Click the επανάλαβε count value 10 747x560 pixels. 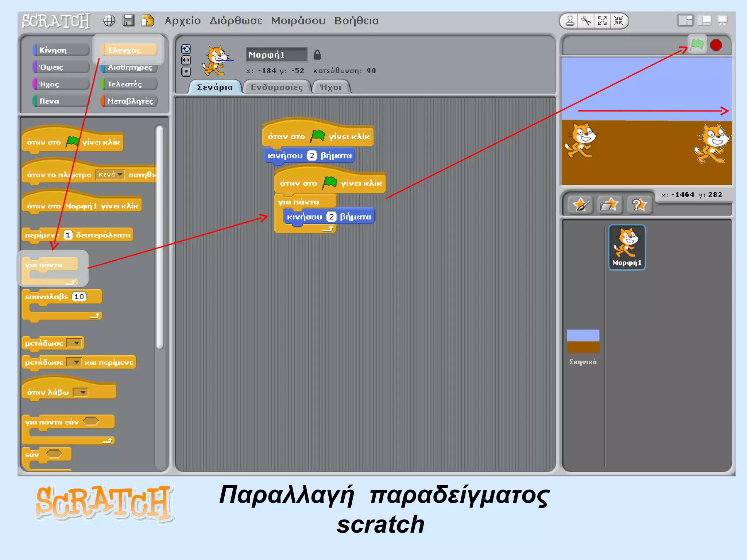(79, 296)
